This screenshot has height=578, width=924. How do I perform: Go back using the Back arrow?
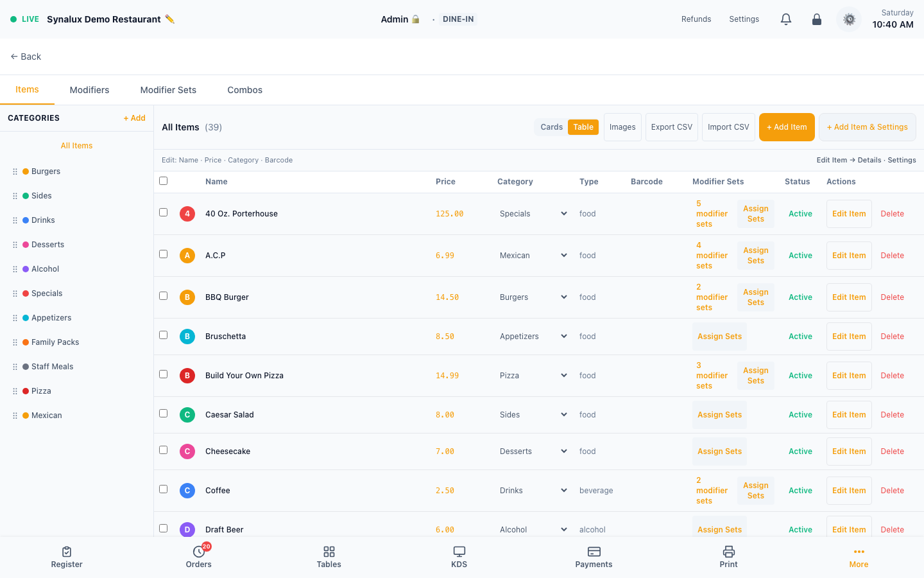pos(26,57)
